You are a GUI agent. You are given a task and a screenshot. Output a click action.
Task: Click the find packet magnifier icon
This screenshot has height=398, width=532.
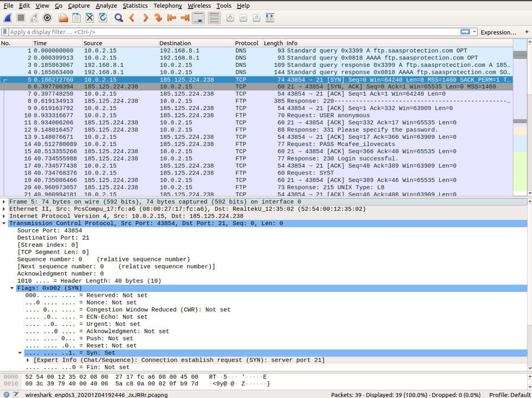(118, 18)
